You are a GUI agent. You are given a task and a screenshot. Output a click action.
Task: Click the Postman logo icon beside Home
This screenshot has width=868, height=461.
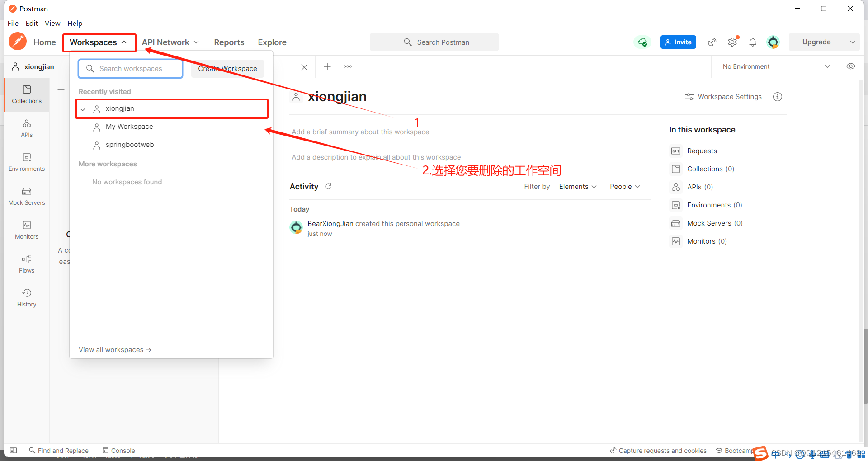click(18, 42)
